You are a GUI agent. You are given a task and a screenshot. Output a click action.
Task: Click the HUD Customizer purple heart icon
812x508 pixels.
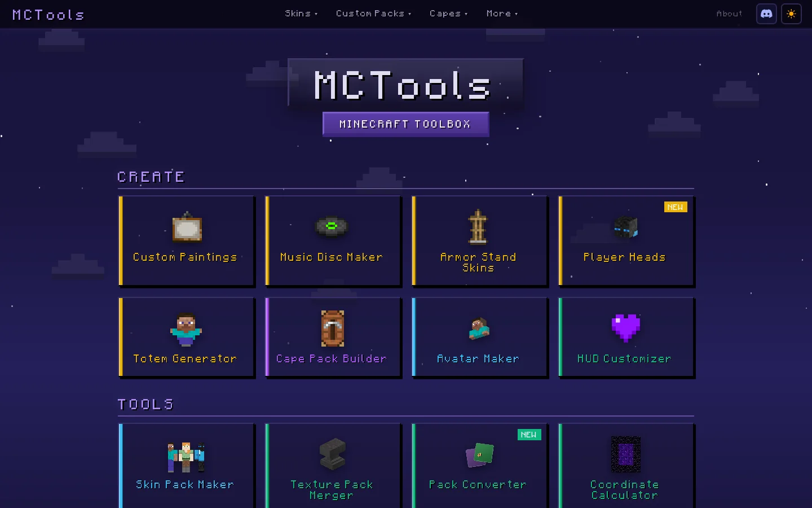tap(626, 328)
